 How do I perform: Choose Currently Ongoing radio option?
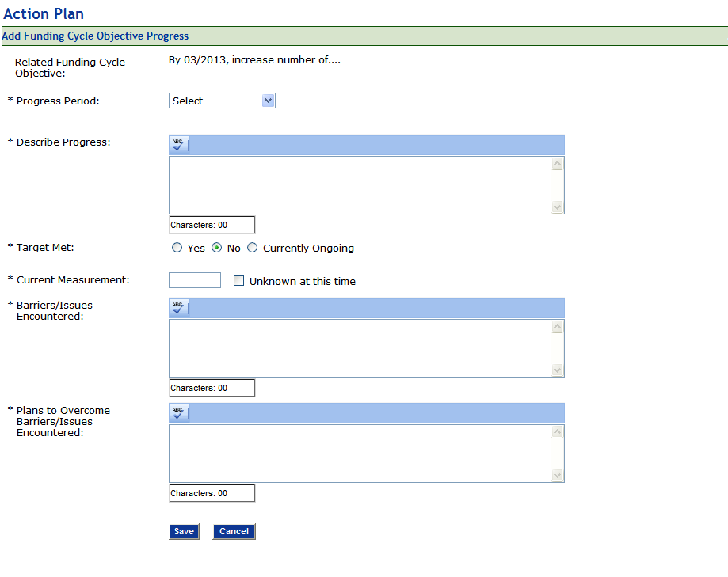253,248
